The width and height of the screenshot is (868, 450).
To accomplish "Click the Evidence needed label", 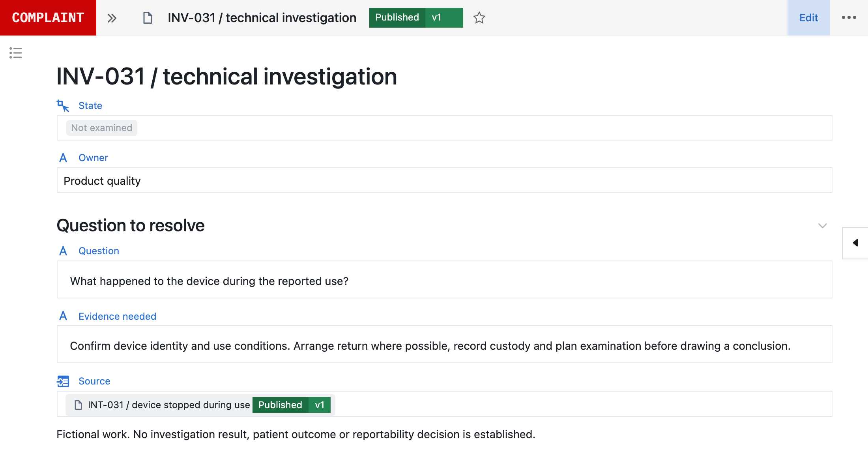I will pos(117,316).
